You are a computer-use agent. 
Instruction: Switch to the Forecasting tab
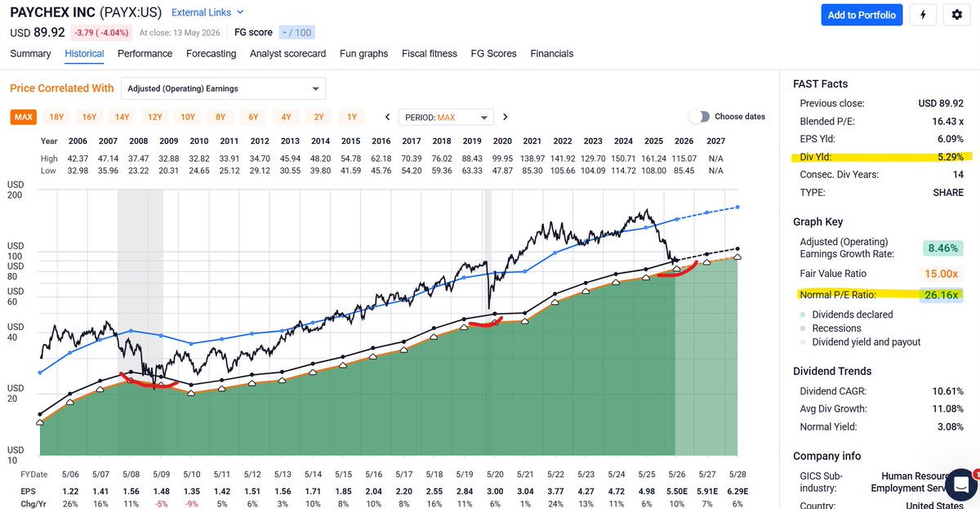pyautogui.click(x=211, y=54)
